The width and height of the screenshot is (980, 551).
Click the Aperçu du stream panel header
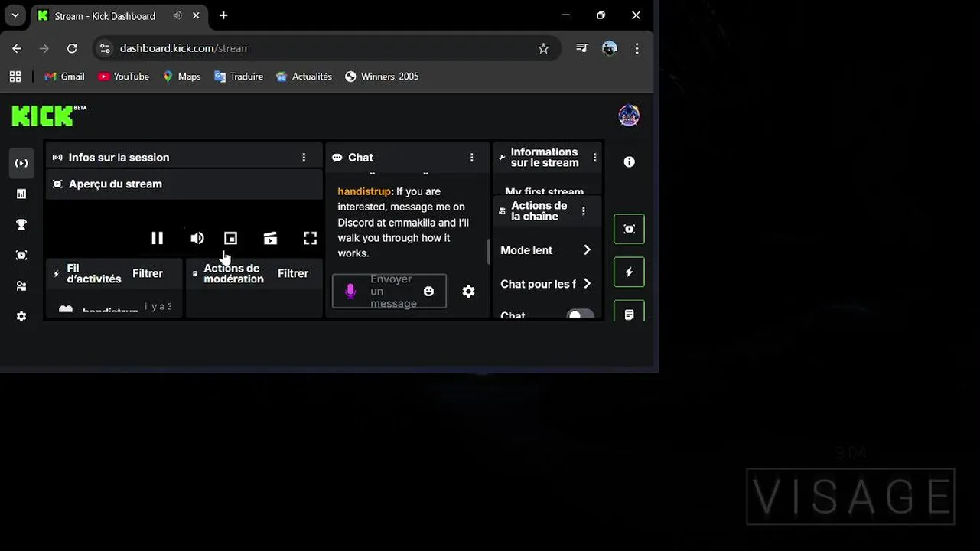click(184, 184)
